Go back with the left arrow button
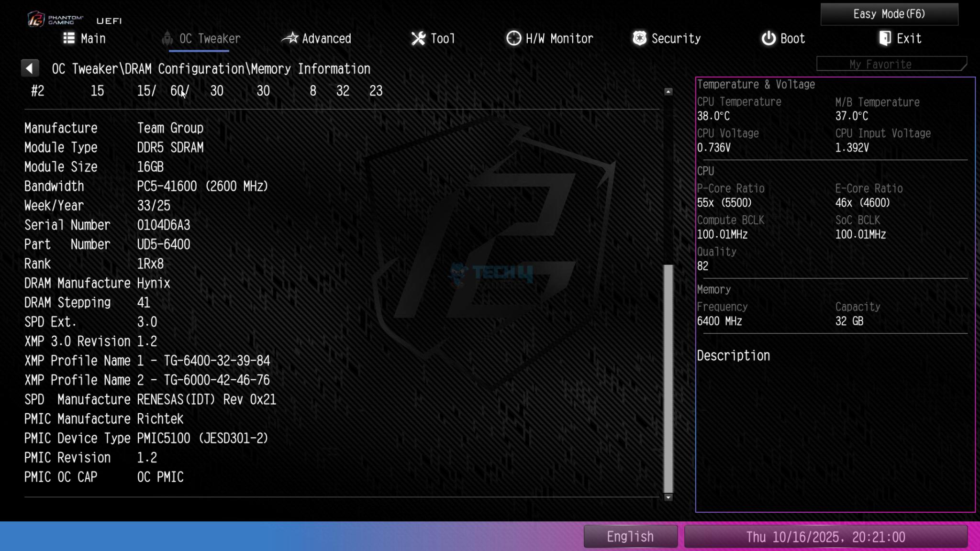The image size is (980, 551). (30, 68)
